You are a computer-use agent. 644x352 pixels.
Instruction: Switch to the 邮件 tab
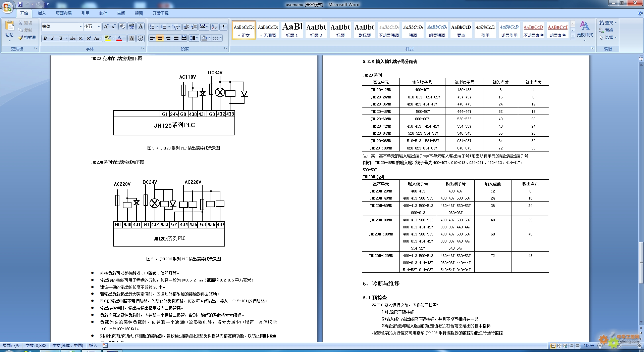[103, 13]
